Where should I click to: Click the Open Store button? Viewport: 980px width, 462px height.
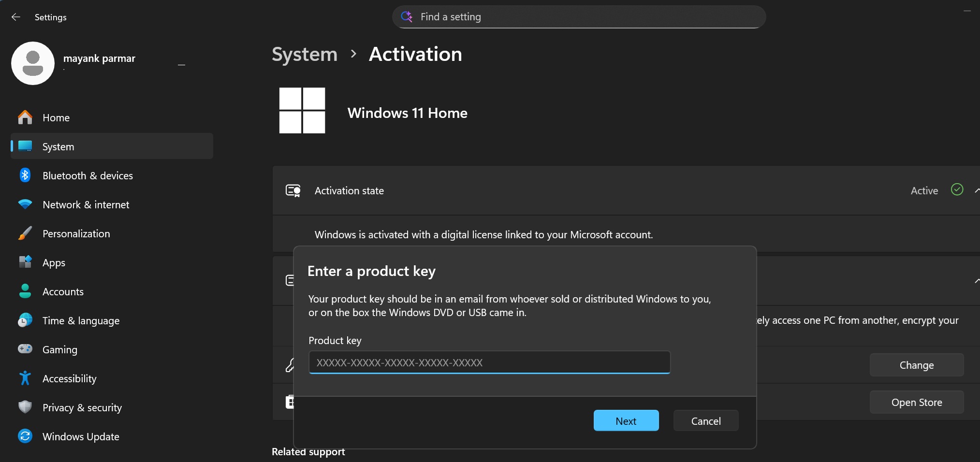(x=917, y=402)
